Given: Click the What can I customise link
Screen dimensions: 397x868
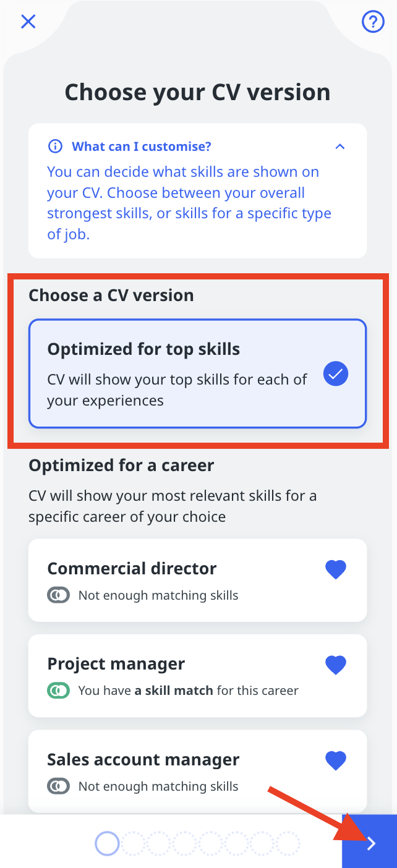Looking at the screenshot, I should click(142, 147).
